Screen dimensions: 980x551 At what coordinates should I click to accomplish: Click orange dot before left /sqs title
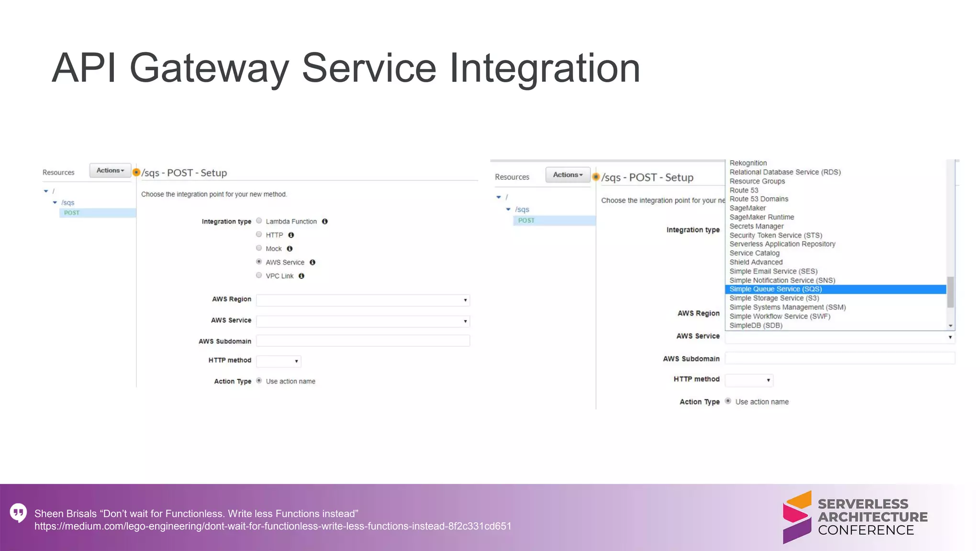(x=136, y=172)
